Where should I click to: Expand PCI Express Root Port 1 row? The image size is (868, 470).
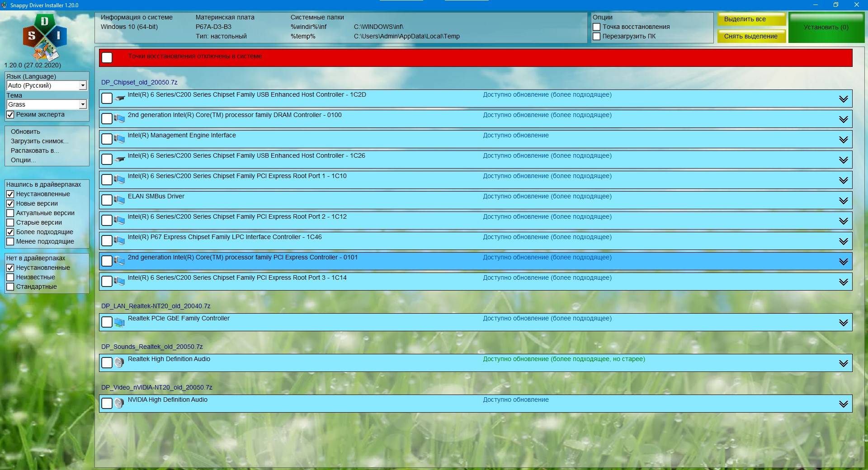pos(843,180)
